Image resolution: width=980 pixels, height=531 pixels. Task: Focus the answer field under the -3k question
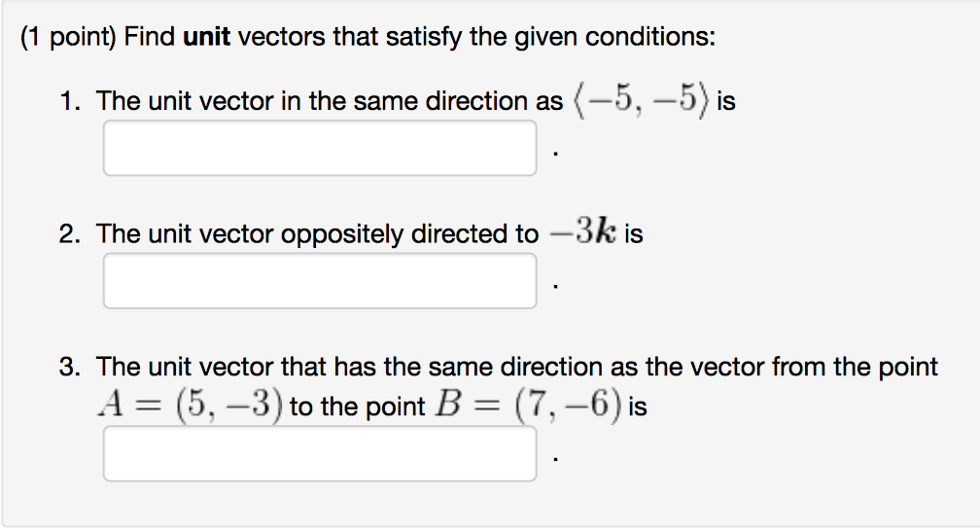320,281
